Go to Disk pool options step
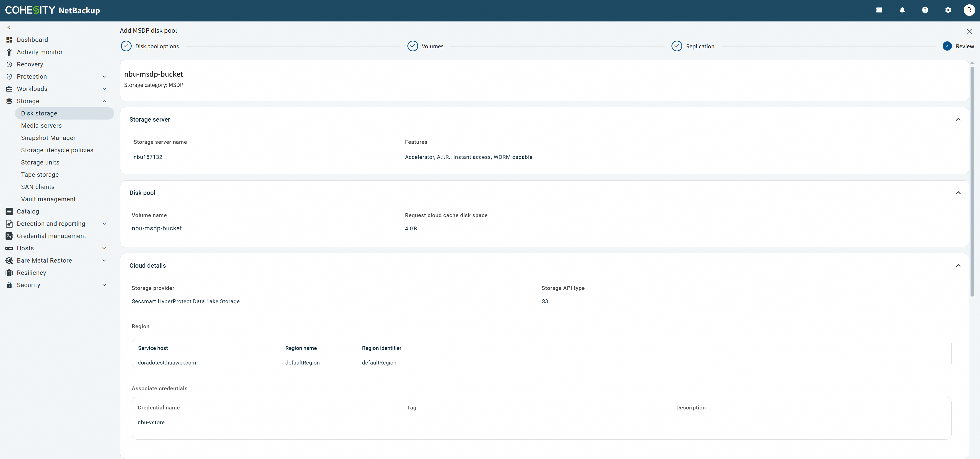The height and width of the screenshot is (459, 980). coord(150,46)
